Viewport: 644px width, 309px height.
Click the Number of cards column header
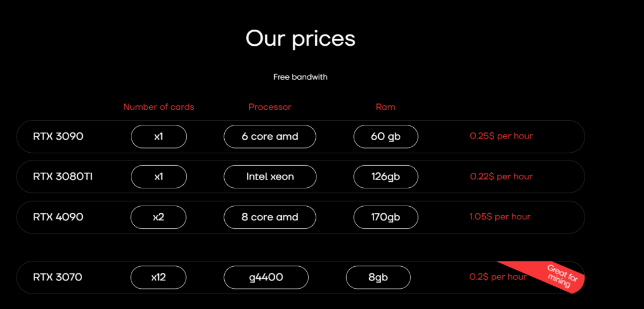(158, 107)
